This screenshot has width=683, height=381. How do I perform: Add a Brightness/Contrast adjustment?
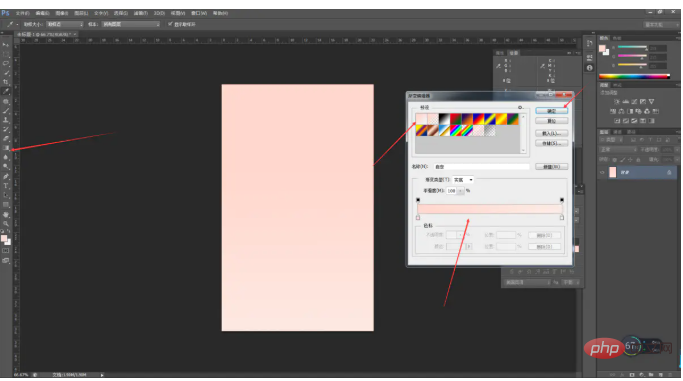(x=616, y=101)
